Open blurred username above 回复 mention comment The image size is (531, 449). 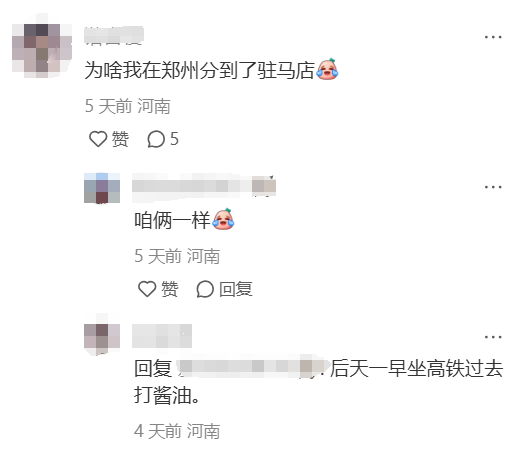pyautogui.click(x=162, y=336)
